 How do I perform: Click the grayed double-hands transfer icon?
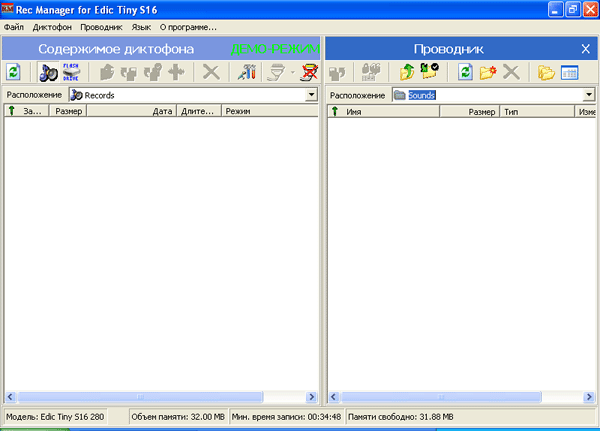(x=129, y=72)
